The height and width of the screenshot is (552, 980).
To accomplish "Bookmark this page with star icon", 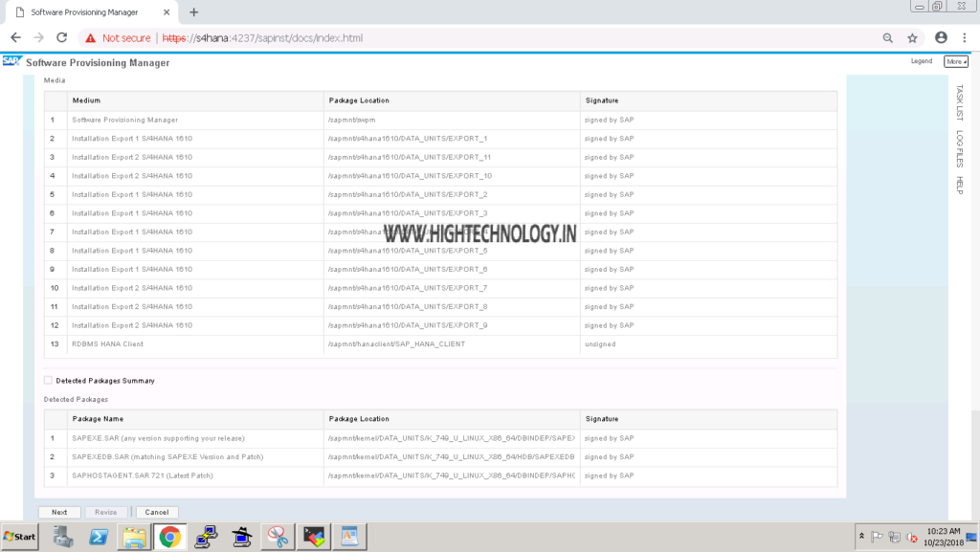I will [912, 38].
